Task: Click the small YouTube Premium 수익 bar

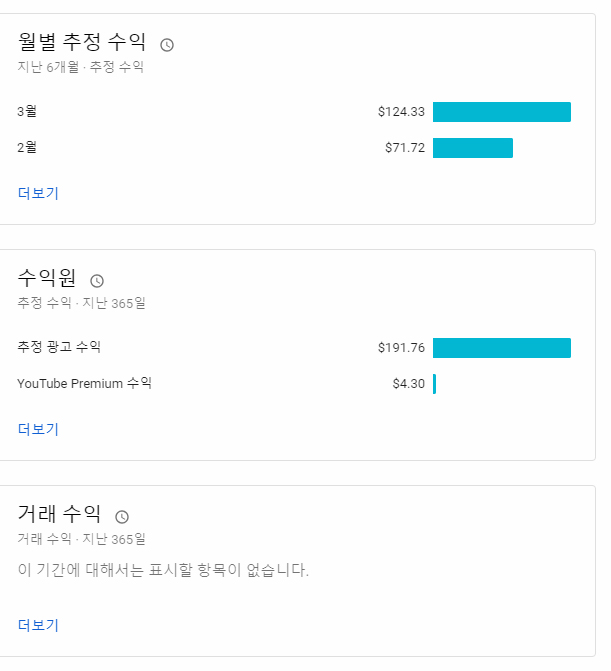Action: pos(434,384)
